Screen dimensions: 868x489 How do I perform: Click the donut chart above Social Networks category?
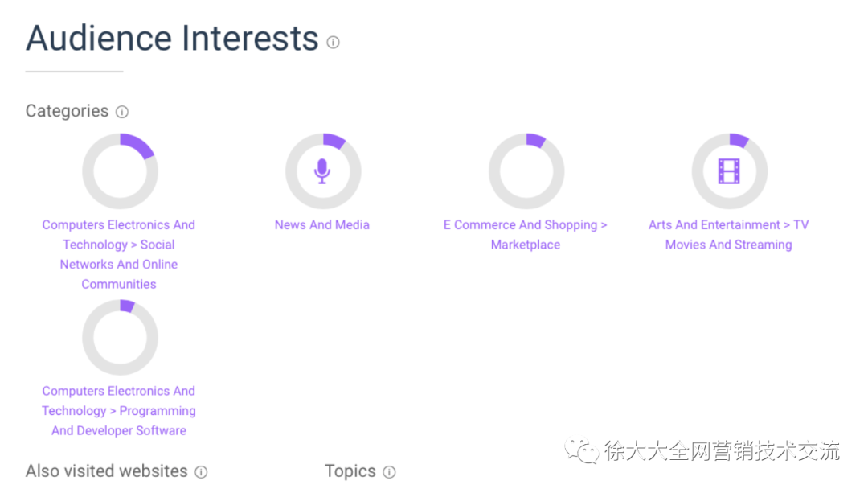(120, 171)
